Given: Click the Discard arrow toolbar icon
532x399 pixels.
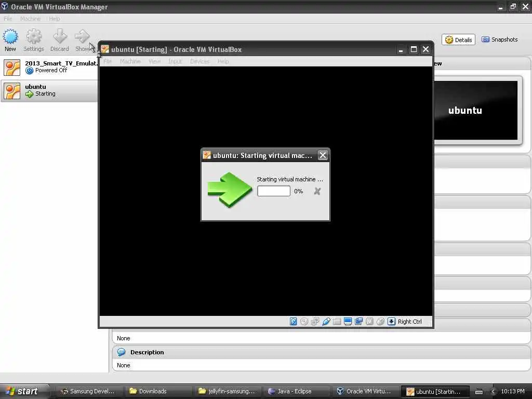Looking at the screenshot, I should [60, 36].
